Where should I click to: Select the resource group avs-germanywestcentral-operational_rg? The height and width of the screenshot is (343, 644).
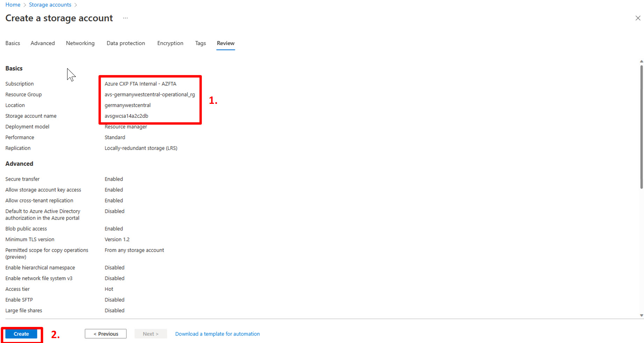150,94
